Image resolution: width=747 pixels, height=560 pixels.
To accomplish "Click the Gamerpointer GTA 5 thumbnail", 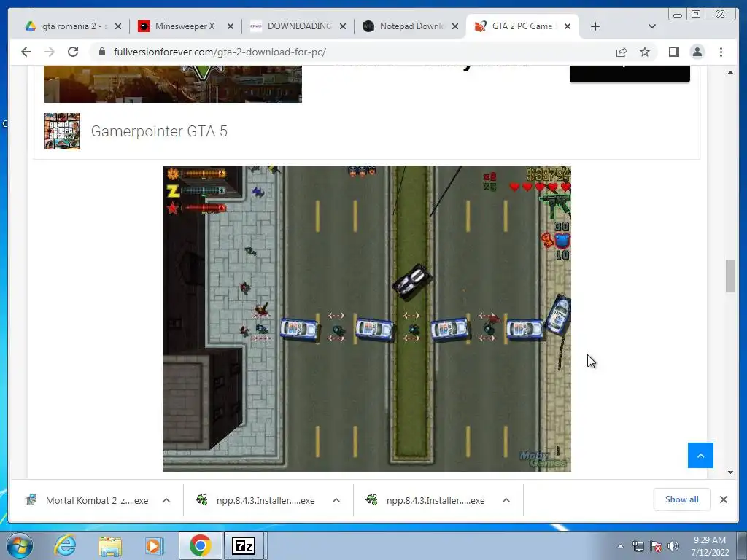I will point(62,131).
